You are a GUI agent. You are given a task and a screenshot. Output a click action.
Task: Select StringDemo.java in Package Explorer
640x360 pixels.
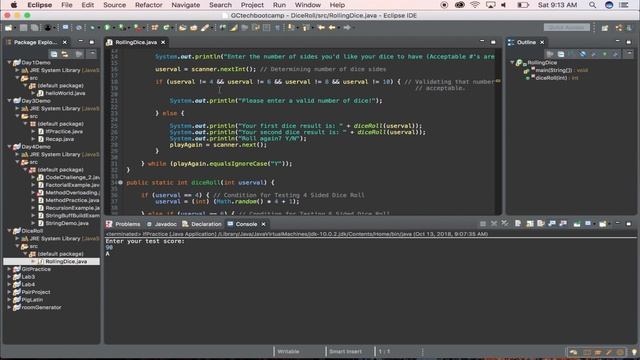(x=67, y=223)
